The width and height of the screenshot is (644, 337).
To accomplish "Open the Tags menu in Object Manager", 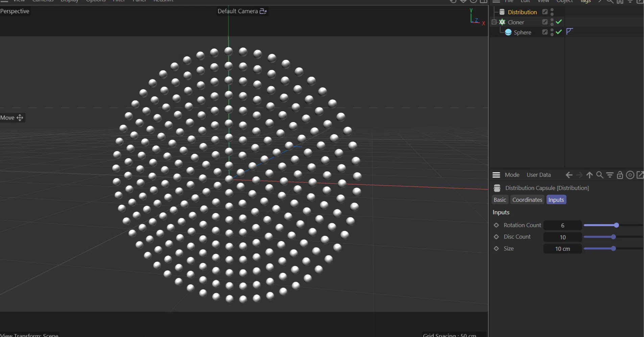I will pos(586,1).
